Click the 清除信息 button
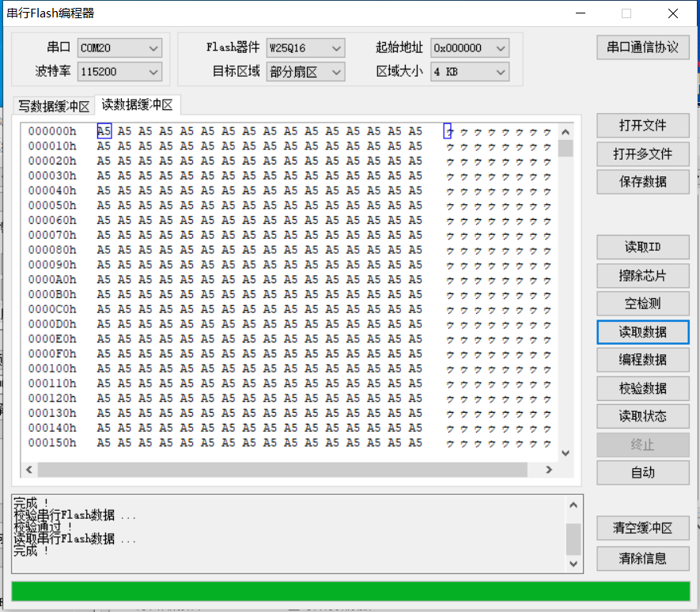This screenshot has width=700, height=612. 643,558
